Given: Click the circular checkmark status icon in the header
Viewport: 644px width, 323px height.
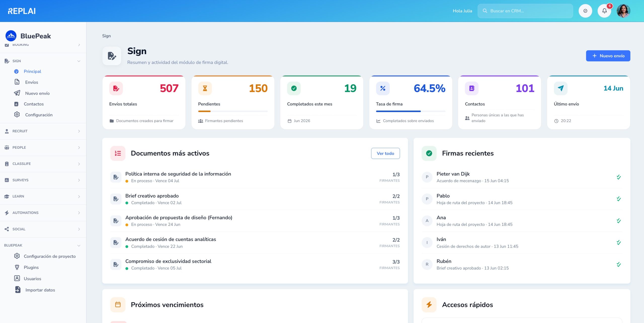Looking at the screenshot, I should coord(585,11).
